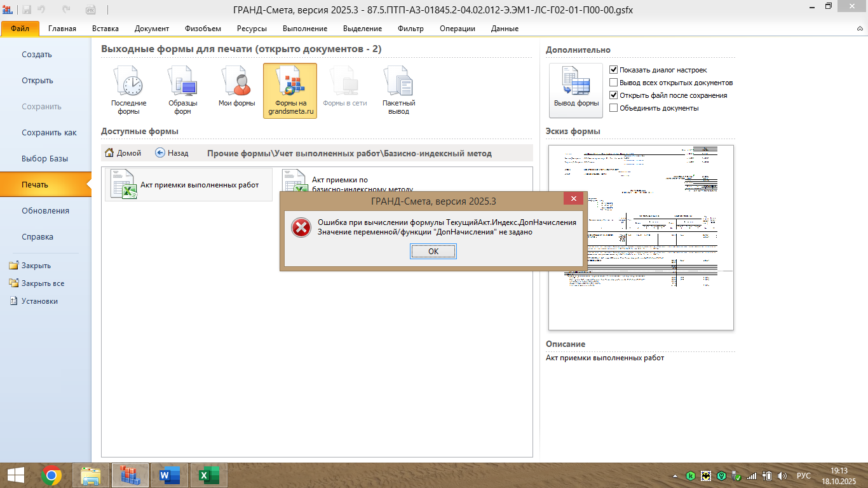Switch input language via РУС indicator

pyautogui.click(x=804, y=475)
